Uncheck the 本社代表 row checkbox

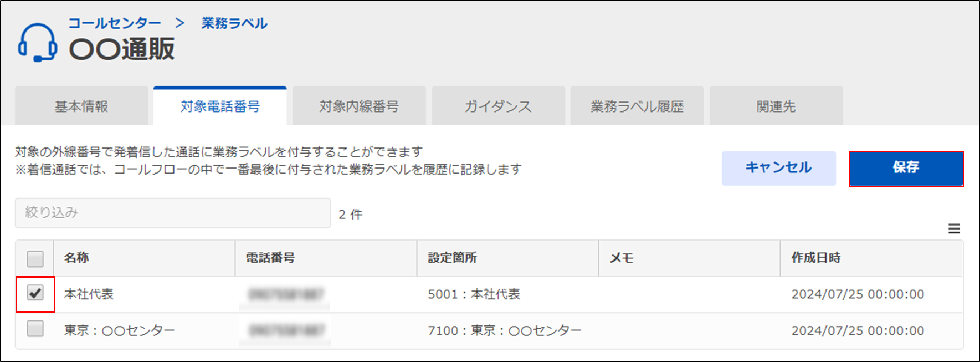35,293
